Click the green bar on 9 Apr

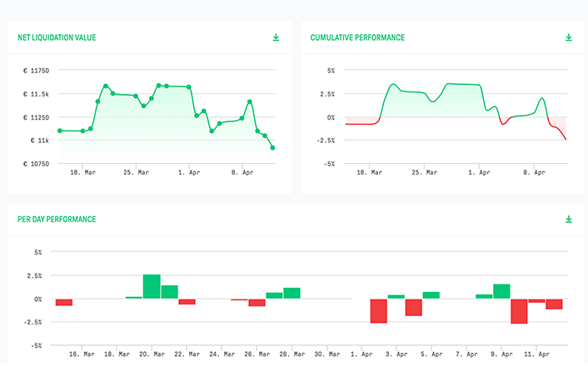coord(501,291)
